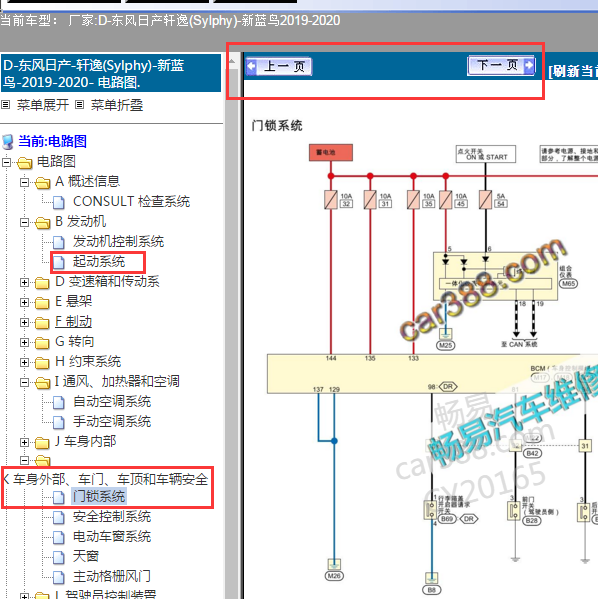
Task: Click the 手动空调系统 page icon
Action: coord(59,422)
